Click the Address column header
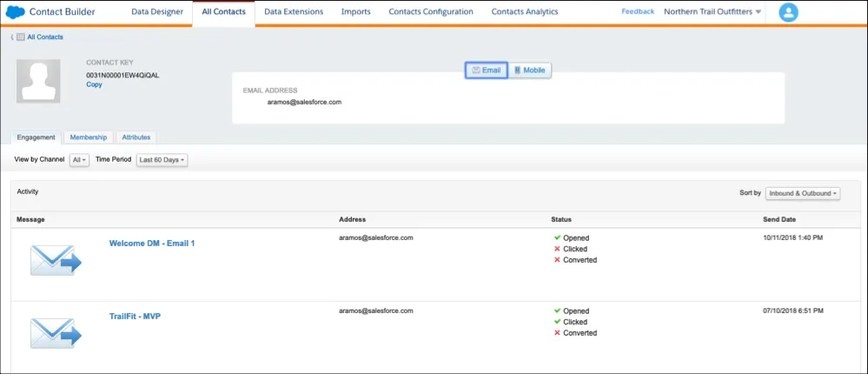The image size is (868, 374). click(x=353, y=219)
